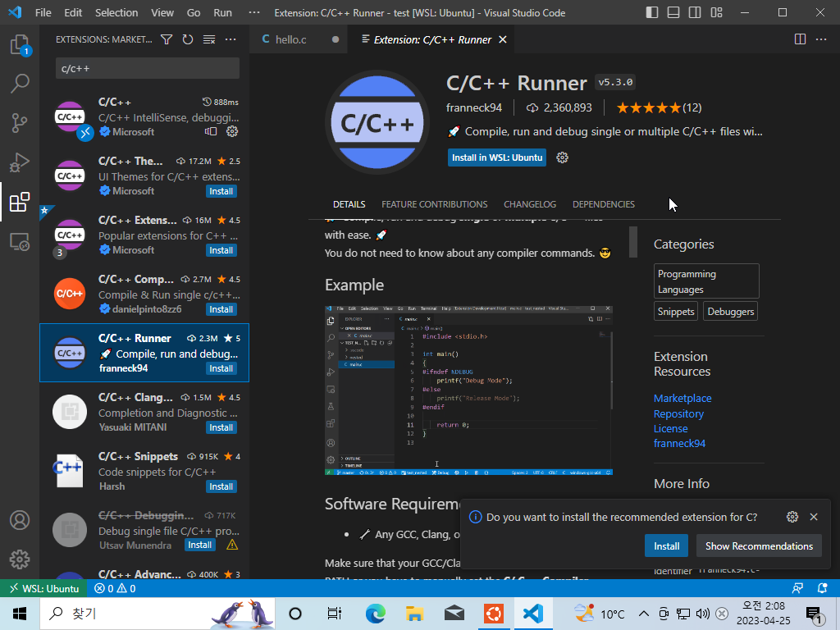Image resolution: width=840 pixels, height=630 pixels.
Task: Click Show Recommendations button
Action: [x=759, y=546]
